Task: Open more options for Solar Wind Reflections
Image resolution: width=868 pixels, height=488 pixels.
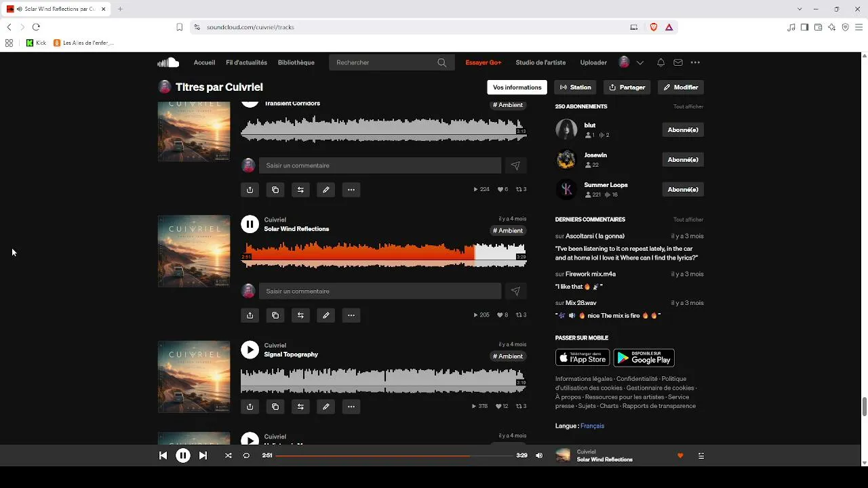Action: (351, 315)
